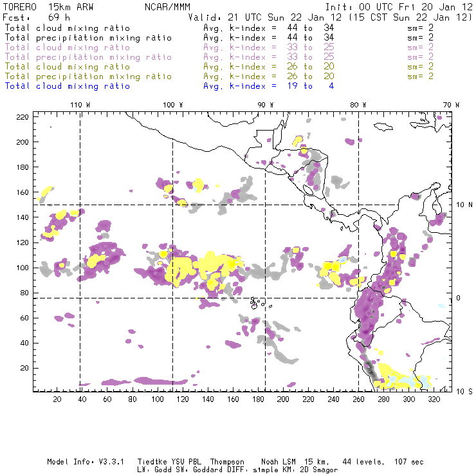Click the '90 W' longitude label

click(265, 105)
